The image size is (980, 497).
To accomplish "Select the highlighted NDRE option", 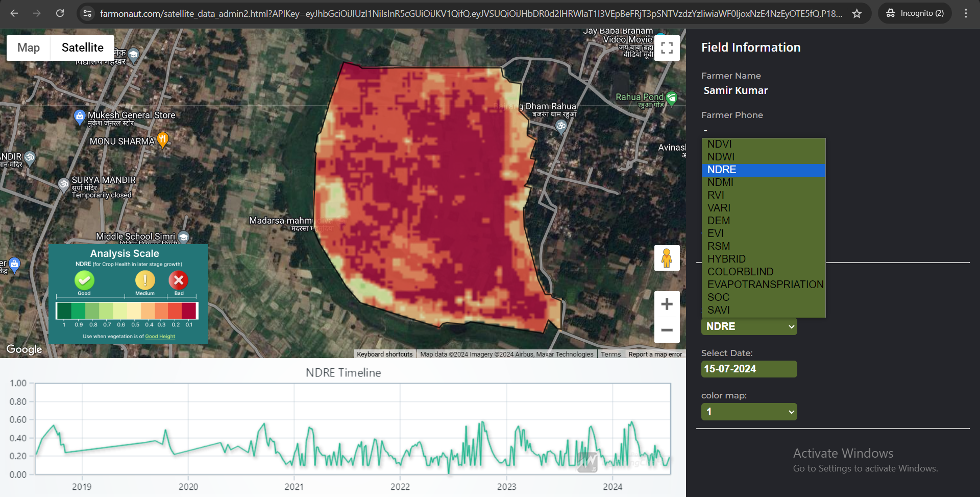I will [764, 170].
